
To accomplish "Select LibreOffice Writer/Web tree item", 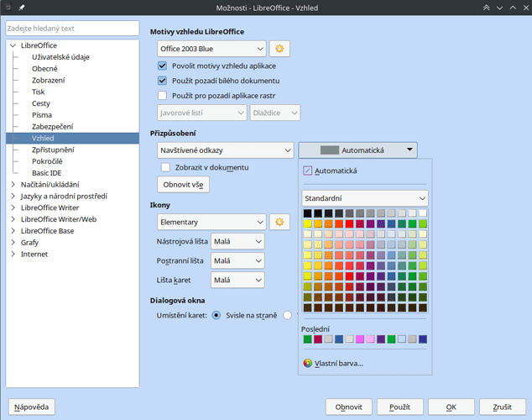I will click(x=59, y=219).
